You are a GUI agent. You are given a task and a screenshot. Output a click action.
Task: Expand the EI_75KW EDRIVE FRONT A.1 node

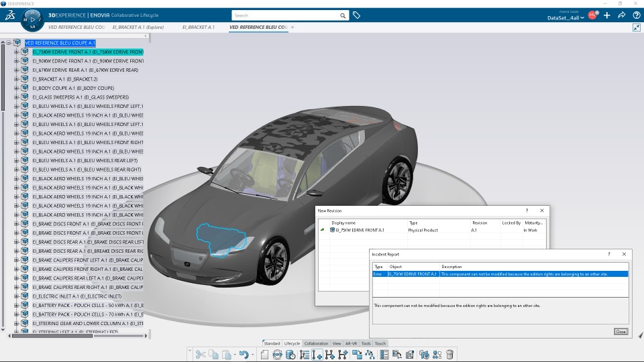tap(16, 52)
